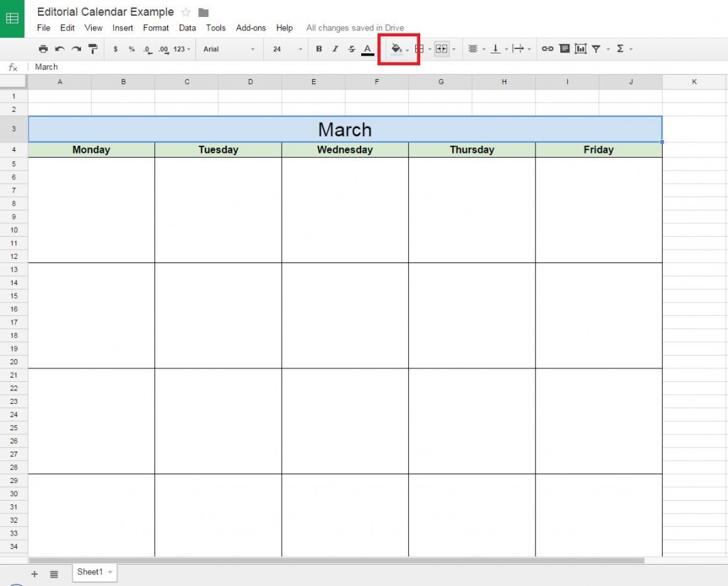Insert a comment with the comment icon
The width and height of the screenshot is (728, 586).
point(564,48)
